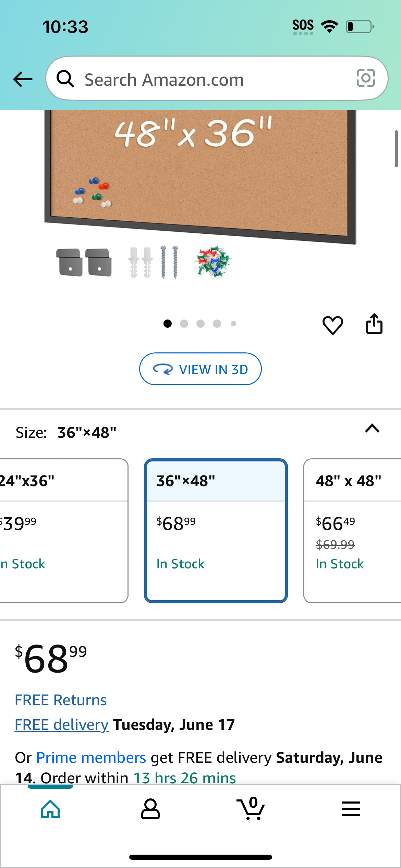Viewport: 401px width, 868px height.
Task: Share product using share icon
Action: [x=374, y=324]
